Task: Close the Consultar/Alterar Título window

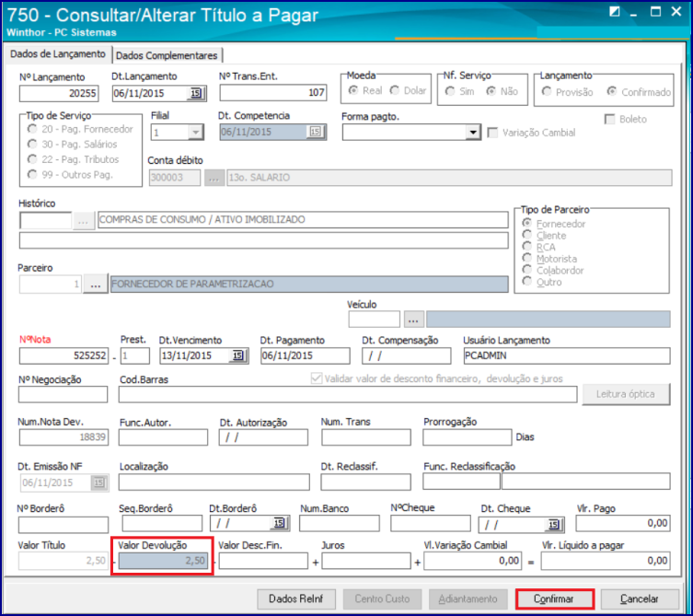Action: pos(676,12)
